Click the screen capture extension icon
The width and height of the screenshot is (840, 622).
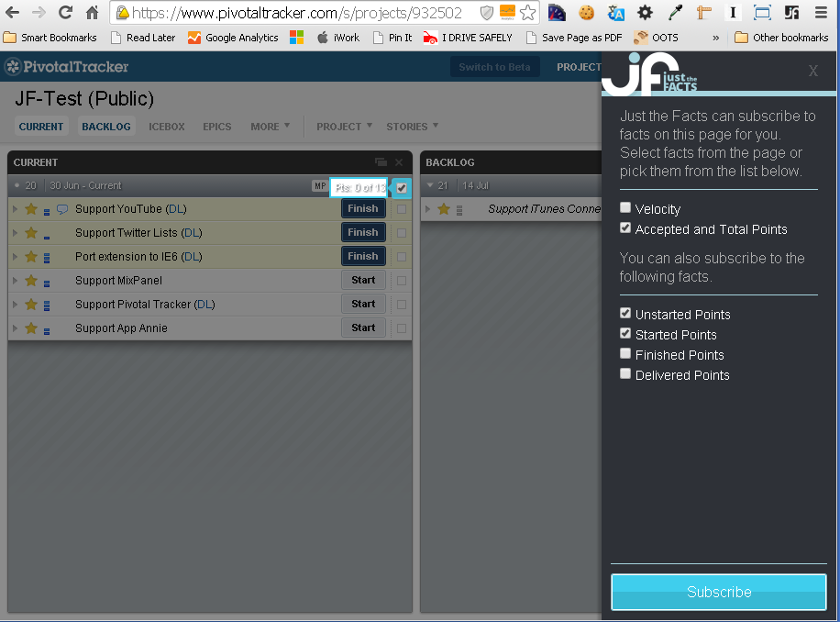point(762,12)
